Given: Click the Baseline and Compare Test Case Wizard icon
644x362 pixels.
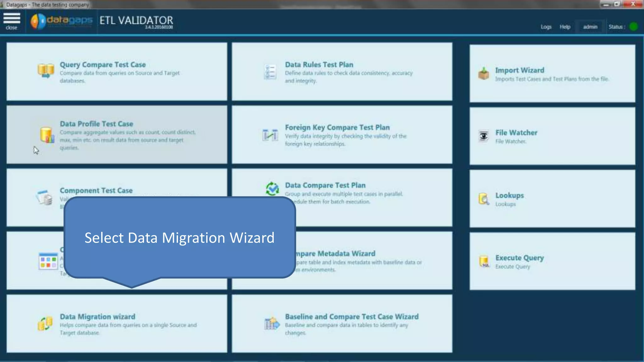Looking at the screenshot, I should pyautogui.click(x=272, y=323).
